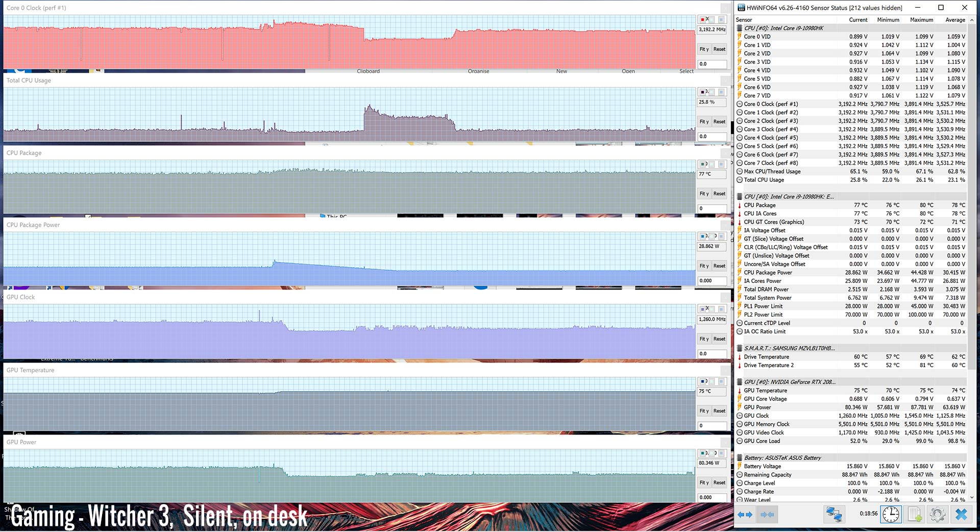980x532 pixels.
Task: Click the red color swatch on Core 0 Clock graph
Action: pos(703,19)
